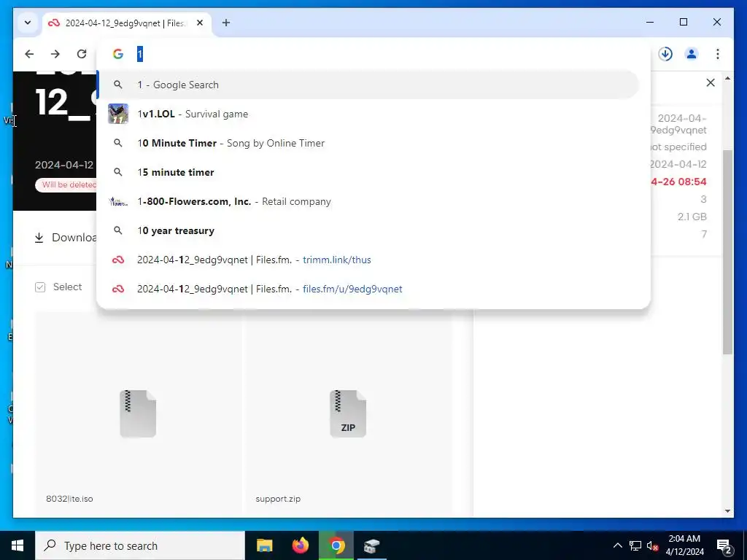Click the Files.fm icon beside the trimm.link suggestion
The width and height of the screenshot is (747, 560).
pyautogui.click(x=118, y=260)
